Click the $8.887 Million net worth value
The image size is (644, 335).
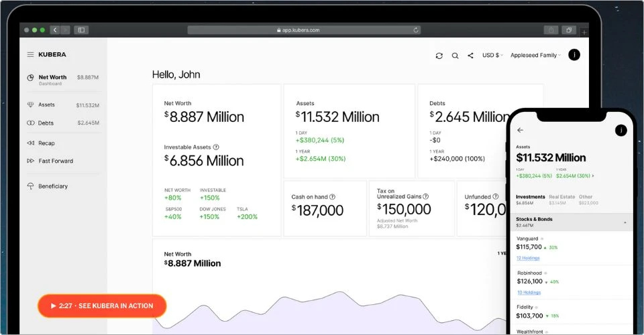[204, 117]
